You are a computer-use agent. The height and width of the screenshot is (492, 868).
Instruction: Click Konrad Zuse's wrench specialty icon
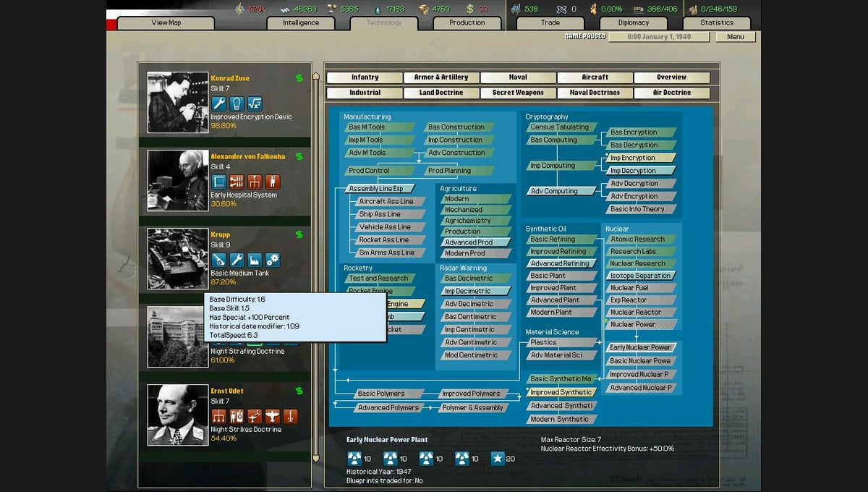[x=218, y=103]
